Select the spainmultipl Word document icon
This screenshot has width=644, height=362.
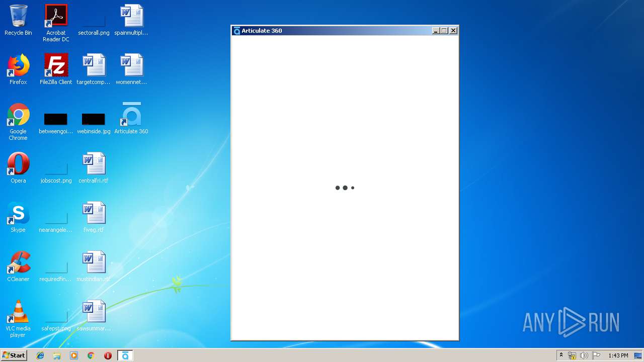131,21
